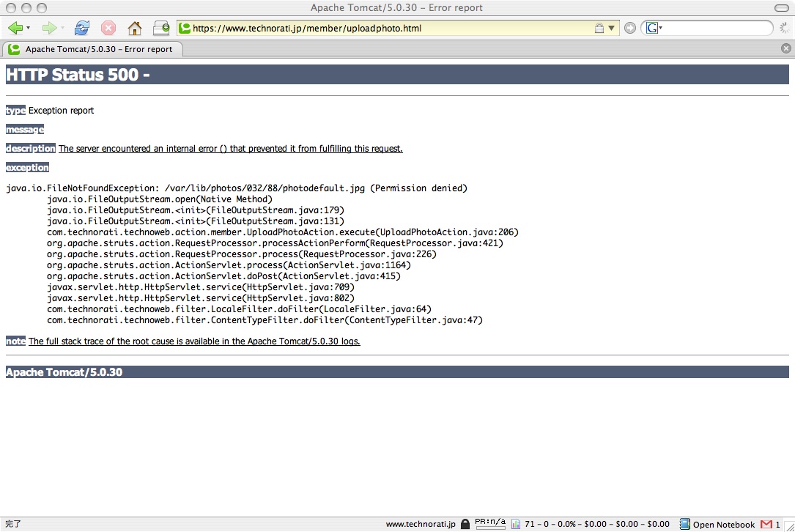
Task: Click www.technorati.jp in the status bar
Action: click(x=421, y=525)
